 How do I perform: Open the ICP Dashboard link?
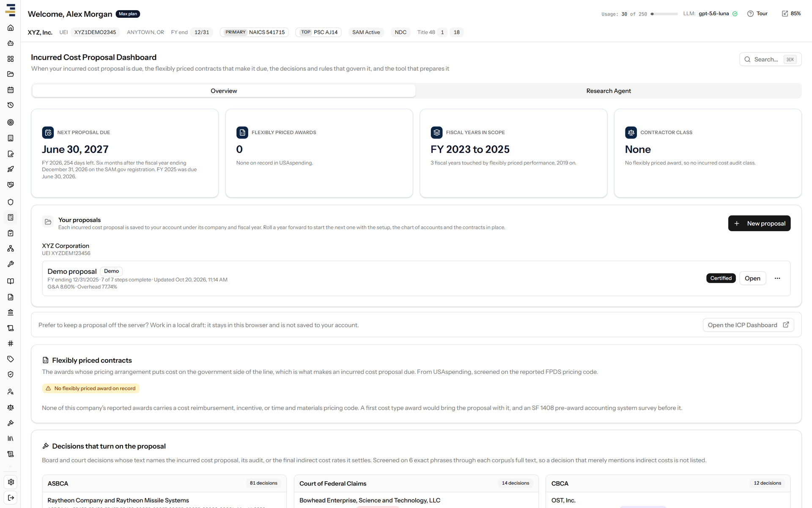(748, 325)
